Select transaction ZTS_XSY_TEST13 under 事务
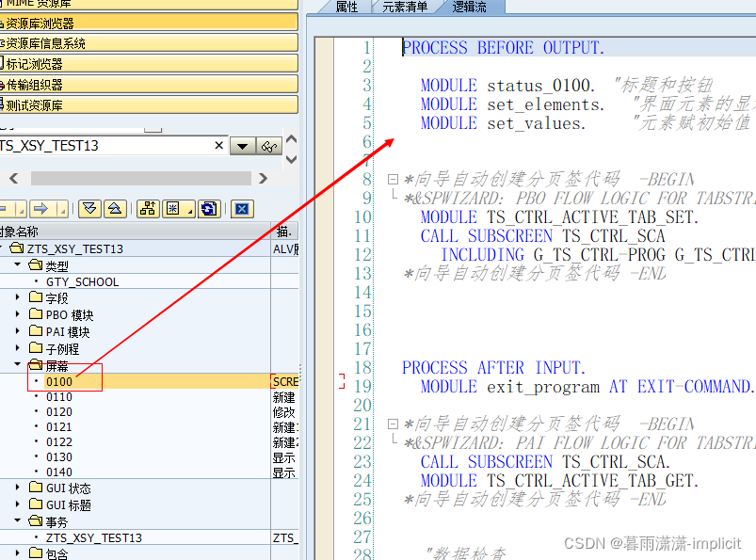This screenshot has width=756, height=560. [x=94, y=537]
